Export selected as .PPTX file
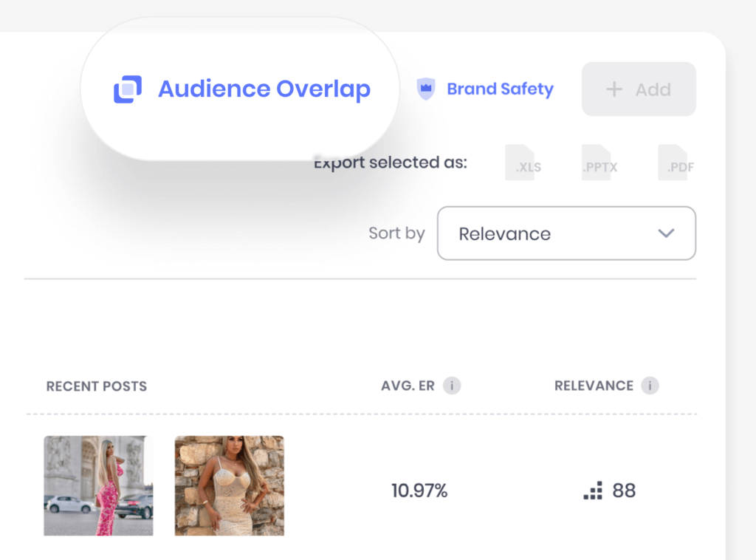This screenshot has height=560, width=756. 599,163
